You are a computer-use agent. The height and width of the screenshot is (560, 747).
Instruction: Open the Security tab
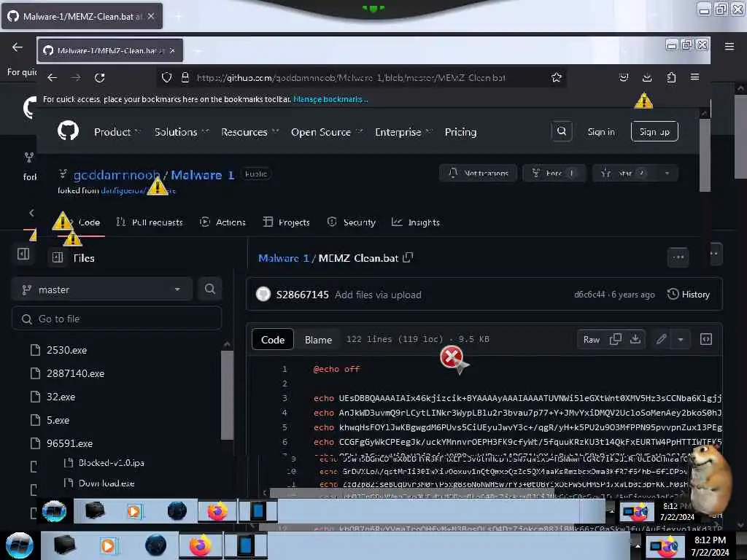(352, 222)
